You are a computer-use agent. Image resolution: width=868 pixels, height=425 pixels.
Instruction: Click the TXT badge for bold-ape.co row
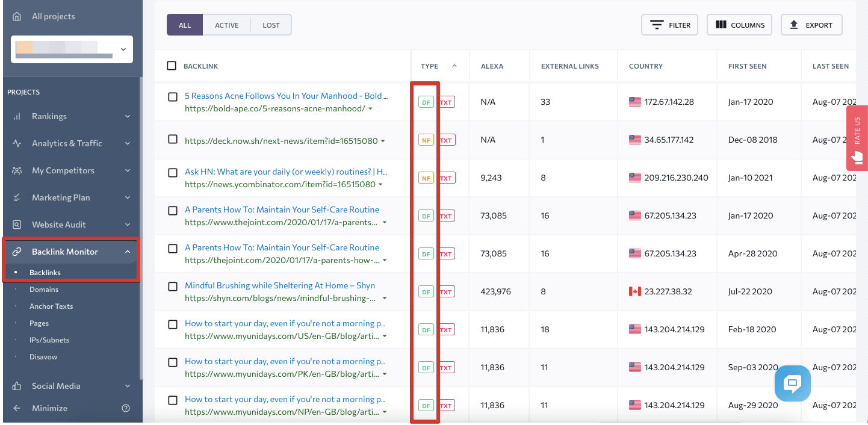coord(447,102)
